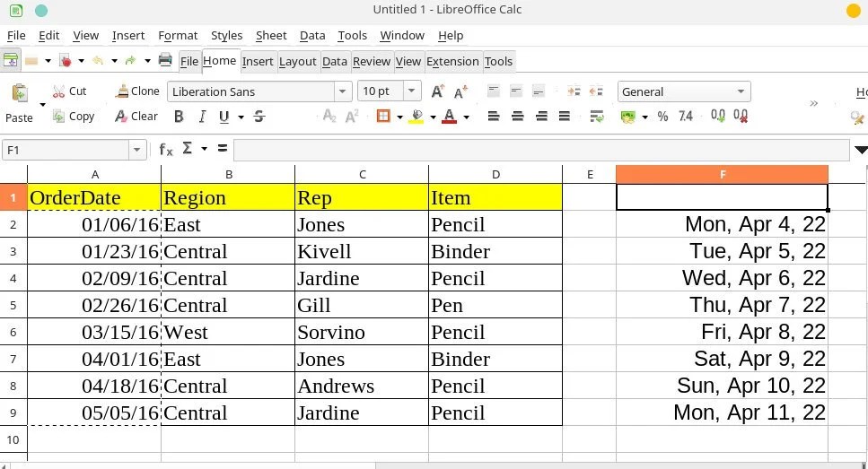Open the Liberation Sans font name dropdown
The image size is (868, 469).
point(343,91)
